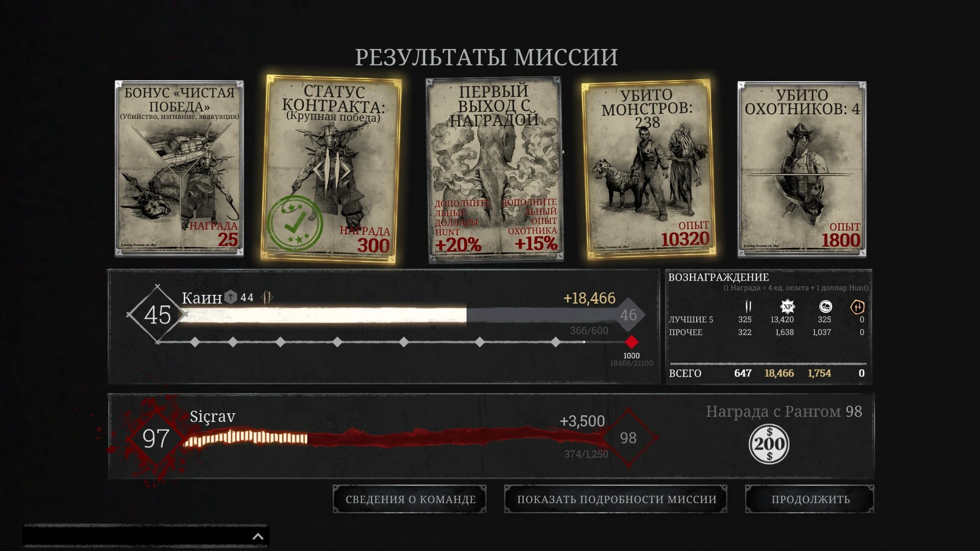Click the 200 dollar rank reward coin

tap(769, 444)
